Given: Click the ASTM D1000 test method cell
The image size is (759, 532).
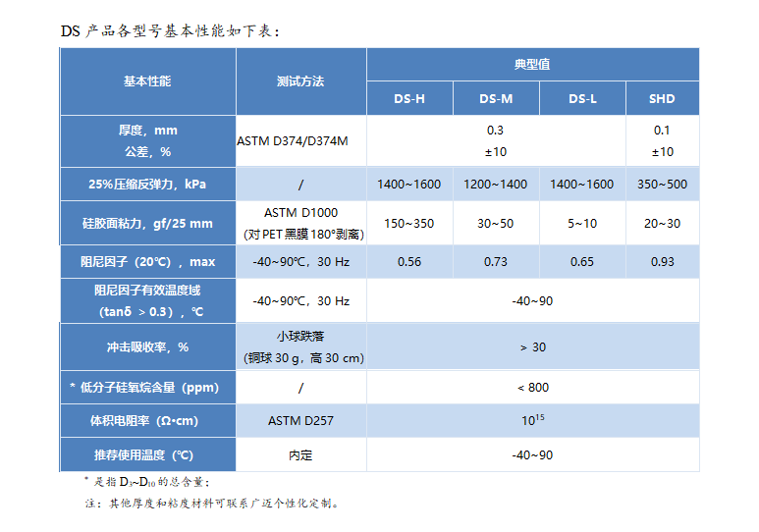Looking at the screenshot, I should 300,213.
